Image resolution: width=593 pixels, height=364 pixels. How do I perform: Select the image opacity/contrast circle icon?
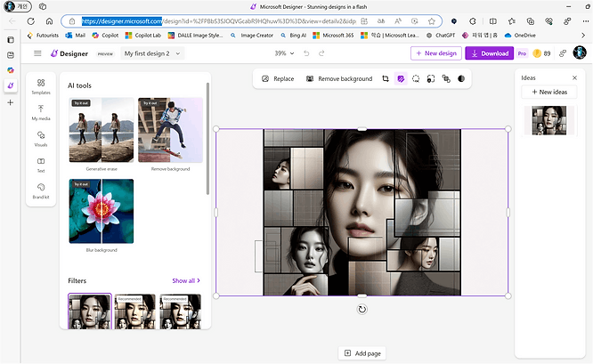tap(460, 78)
